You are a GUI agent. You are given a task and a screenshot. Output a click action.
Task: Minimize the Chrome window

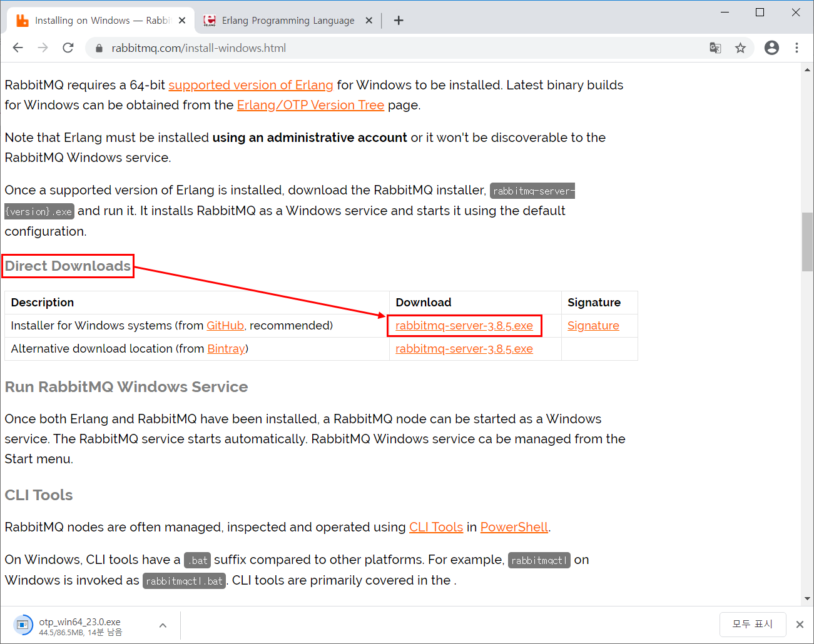[725, 12]
